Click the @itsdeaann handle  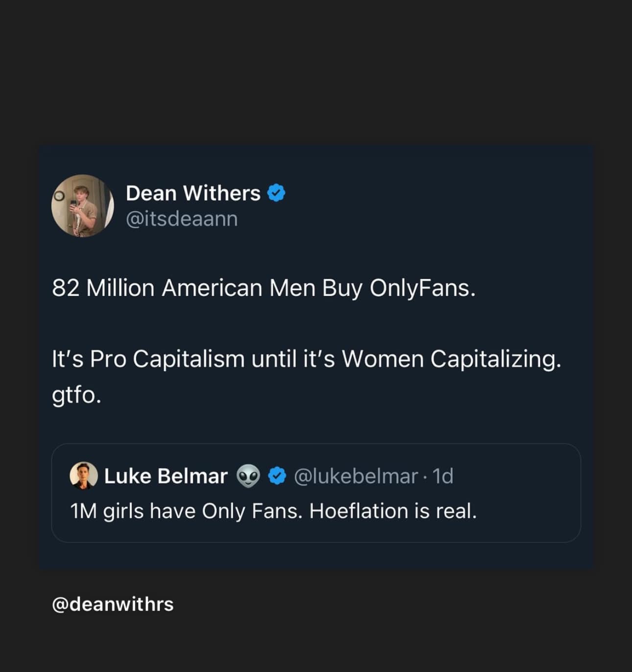click(x=182, y=219)
